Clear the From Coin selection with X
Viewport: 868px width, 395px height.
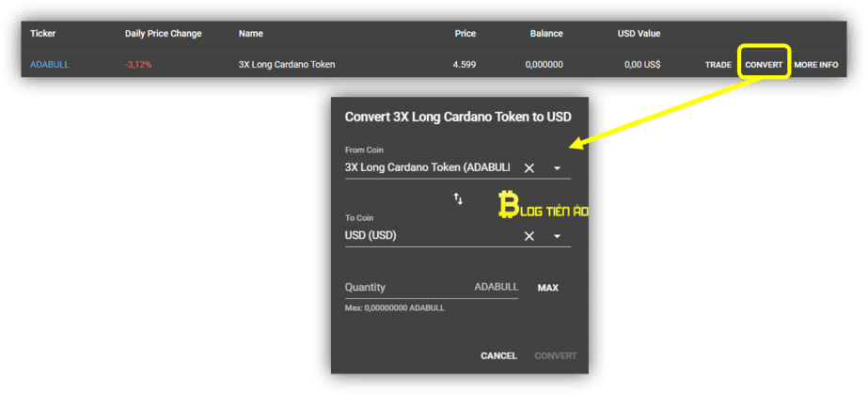click(x=529, y=167)
